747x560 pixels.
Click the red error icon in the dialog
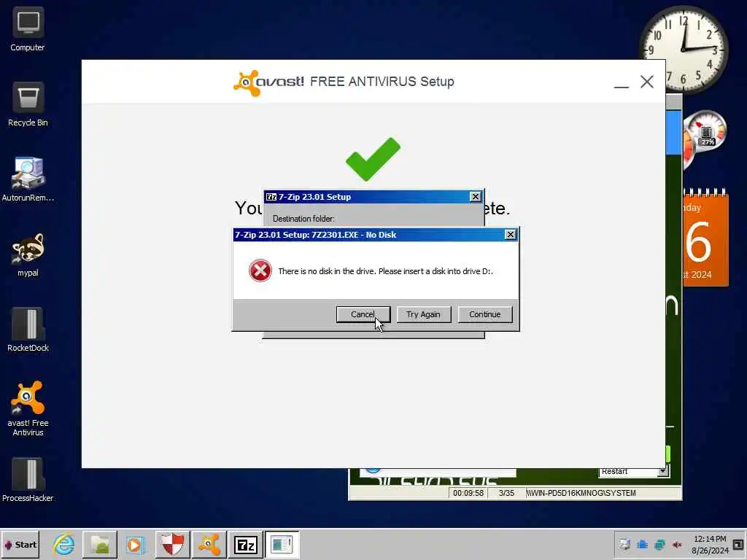tap(260, 271)
